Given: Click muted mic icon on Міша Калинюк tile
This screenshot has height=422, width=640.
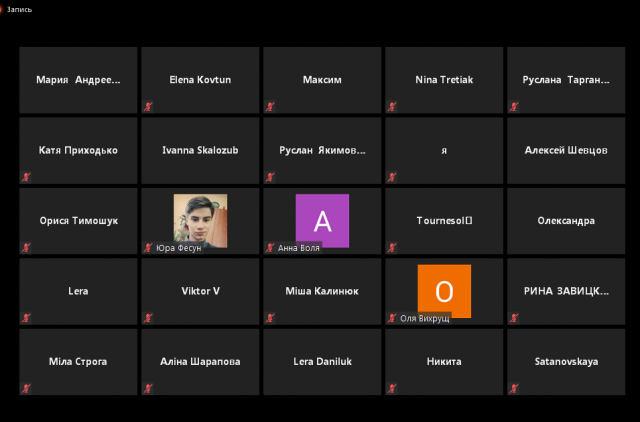Looking at the screenshot, I should 270,318.
